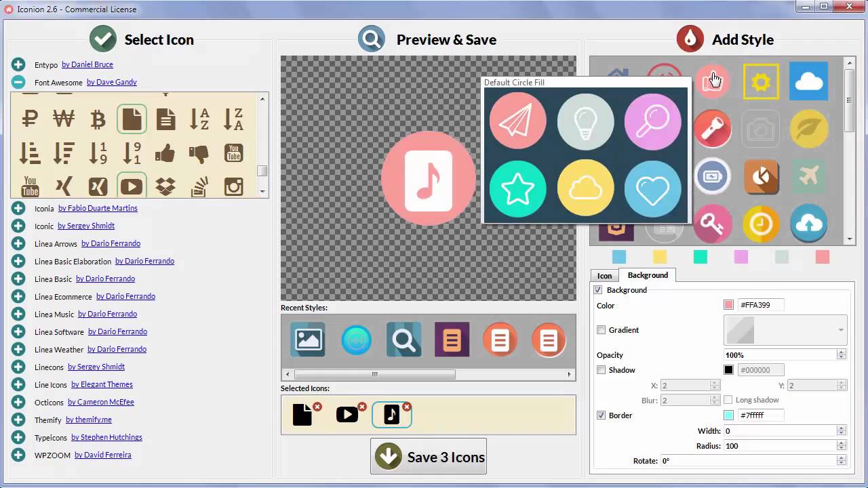Apply the airplane flat square style
The image size is (868, 488).
[809, 176]
